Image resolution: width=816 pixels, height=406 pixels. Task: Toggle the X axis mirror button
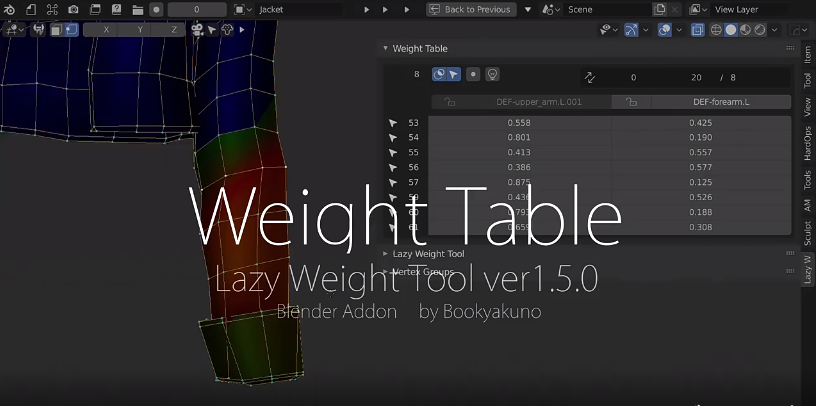pos(106,30)
